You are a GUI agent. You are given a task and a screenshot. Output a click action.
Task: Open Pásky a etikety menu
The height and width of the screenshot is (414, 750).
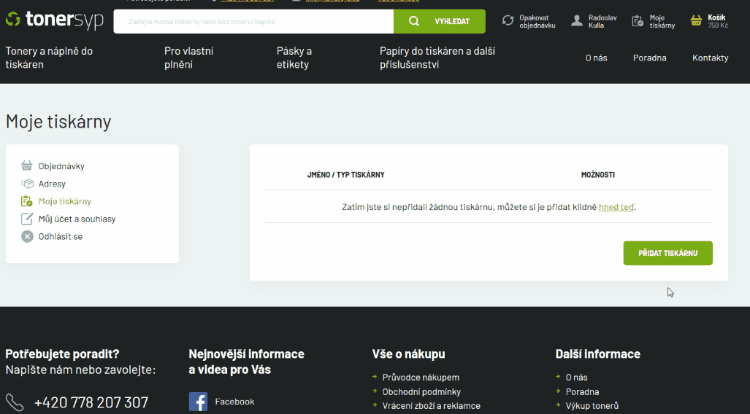pyautogui.click(x=295, y=58)
